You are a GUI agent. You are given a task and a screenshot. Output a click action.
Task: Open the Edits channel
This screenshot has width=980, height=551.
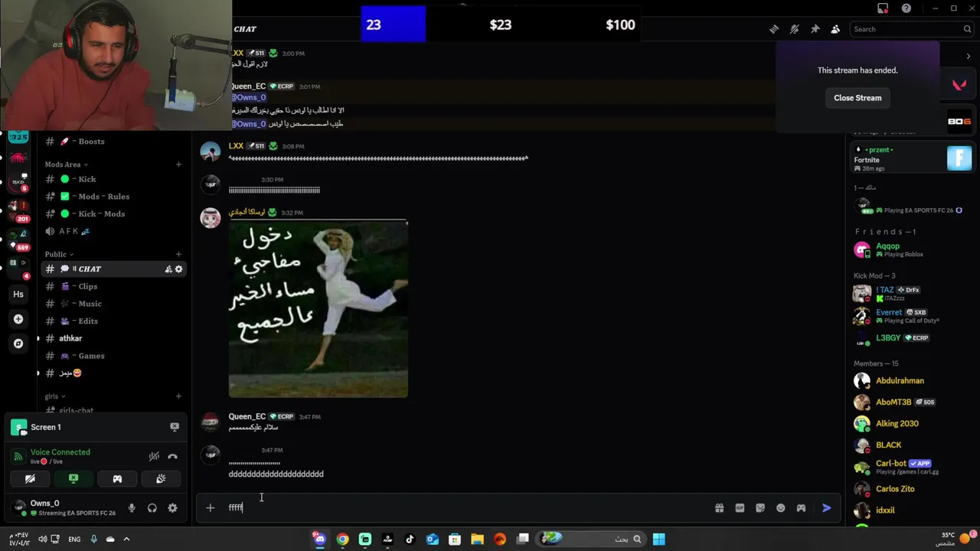(114, 321)
